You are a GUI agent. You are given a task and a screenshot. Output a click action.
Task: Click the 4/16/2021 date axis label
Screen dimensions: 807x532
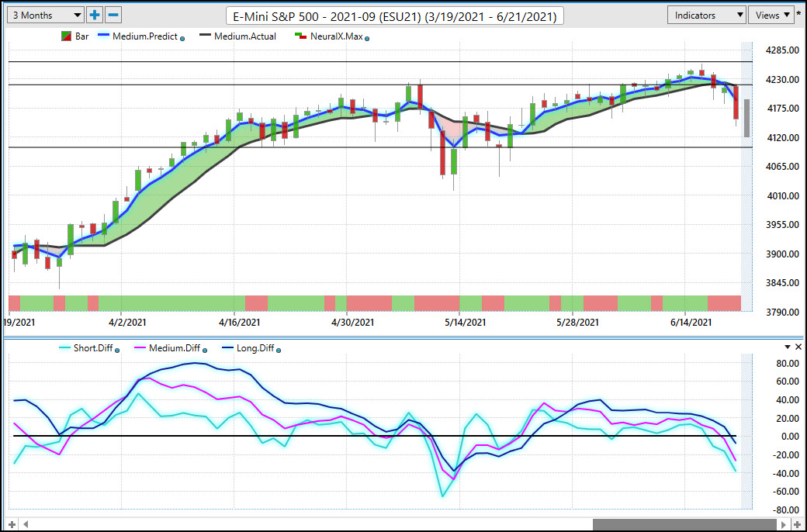(x=239, y=323)
